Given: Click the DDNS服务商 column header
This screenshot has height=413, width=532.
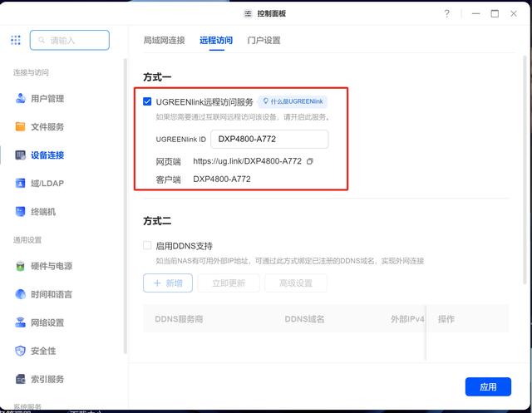Looking at the screenshot, I should [x=179, y=319].
